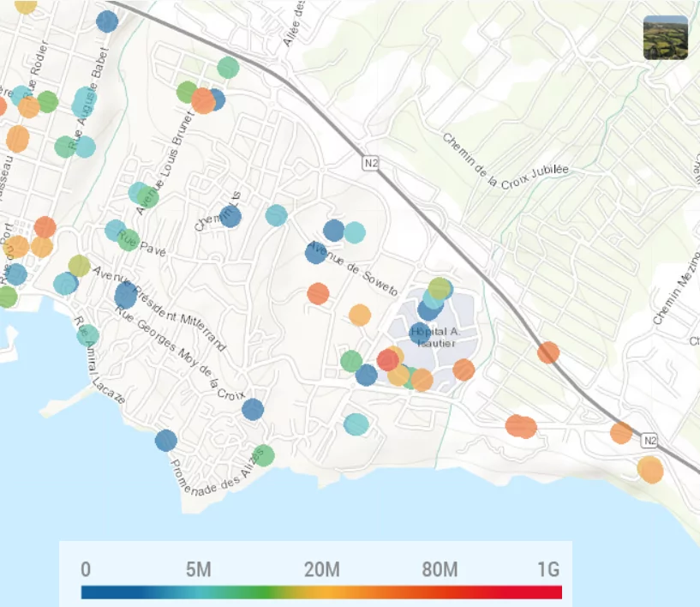Click the green dot near Promenade des Alizés

pos(263,455)
